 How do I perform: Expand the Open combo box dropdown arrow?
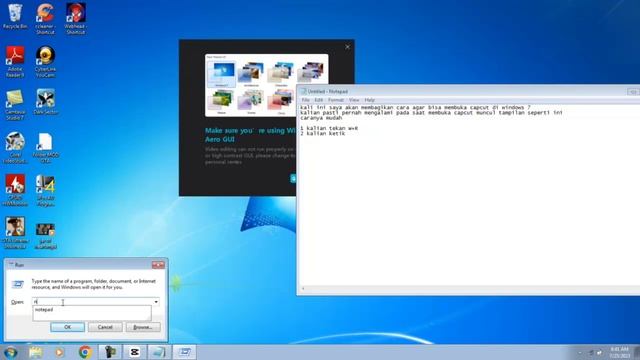(156, 302)
